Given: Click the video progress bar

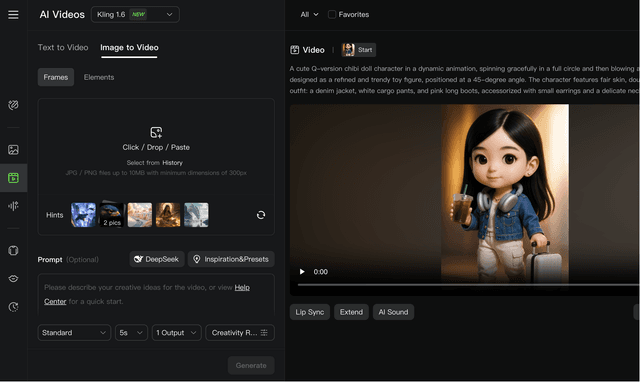Looking at the screenshot, I should [x=469, y=285].
